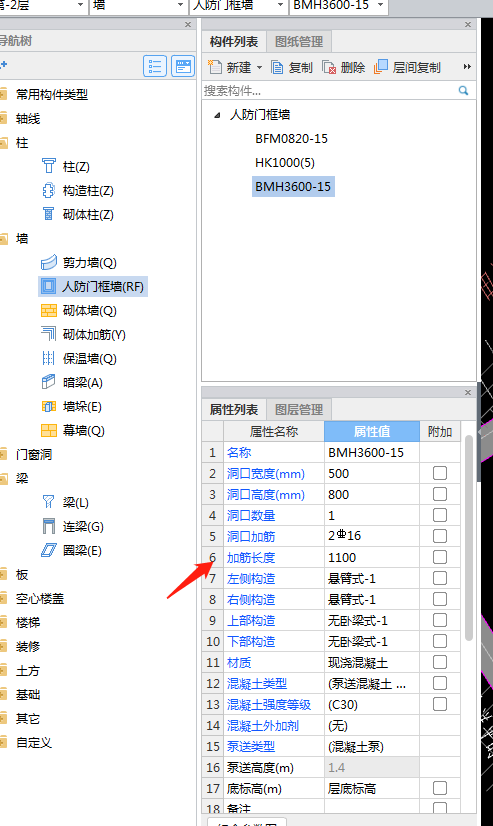This screenshot has width=493, height=826.
Task: Click the 搜索构件 search field
Action: point(329,91)
